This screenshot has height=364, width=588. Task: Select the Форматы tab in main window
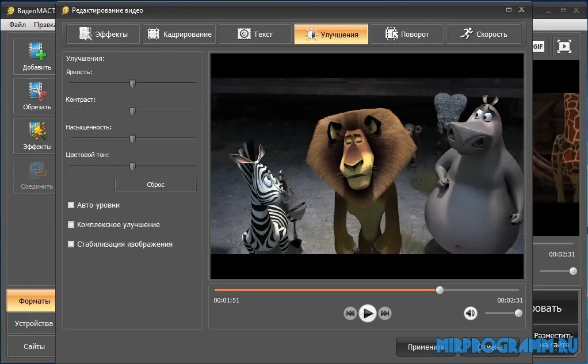click(x=31, y=301)
